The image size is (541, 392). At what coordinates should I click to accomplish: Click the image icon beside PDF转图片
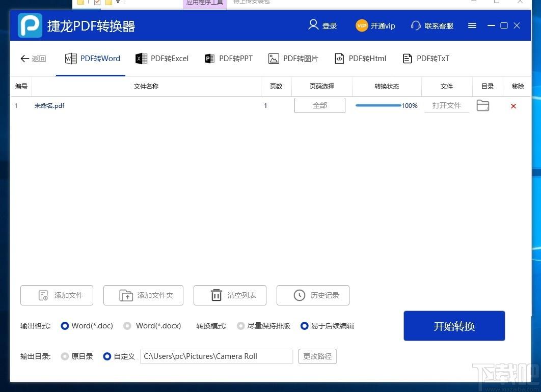pyautogui.click(x=274, y=59)
